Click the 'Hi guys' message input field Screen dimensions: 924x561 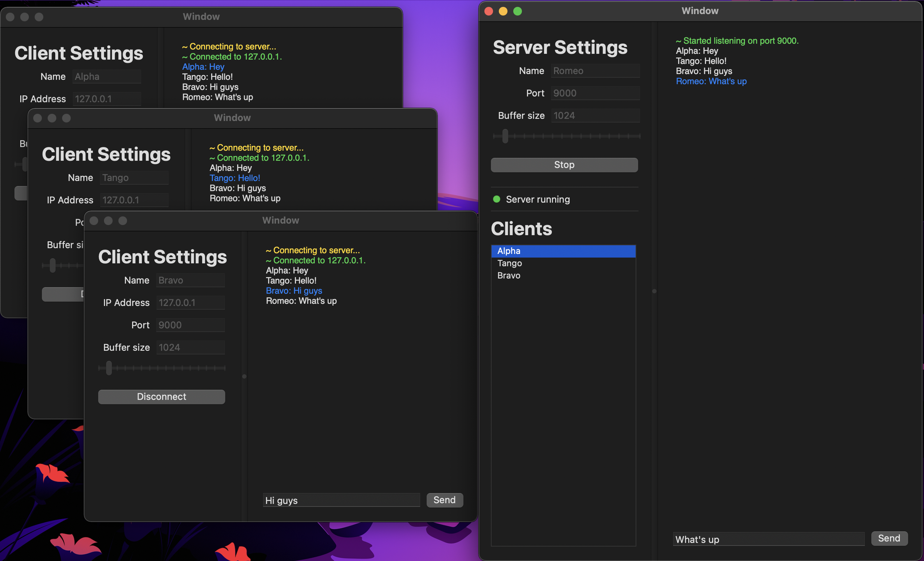(341, 500)
